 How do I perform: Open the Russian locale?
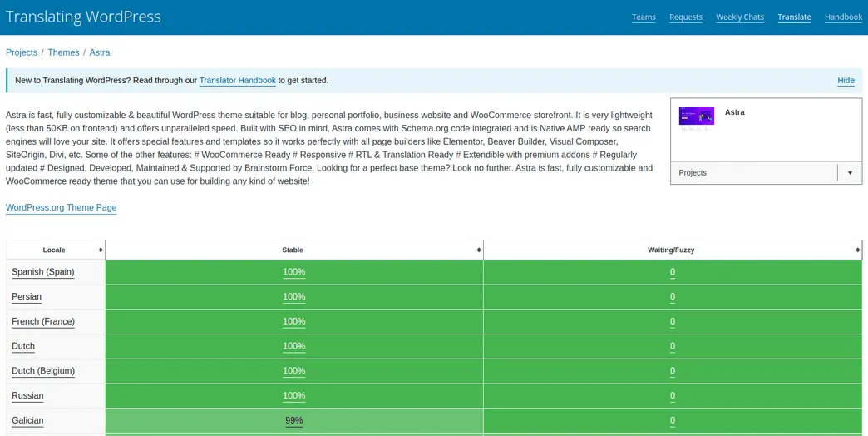coord(27,395)
